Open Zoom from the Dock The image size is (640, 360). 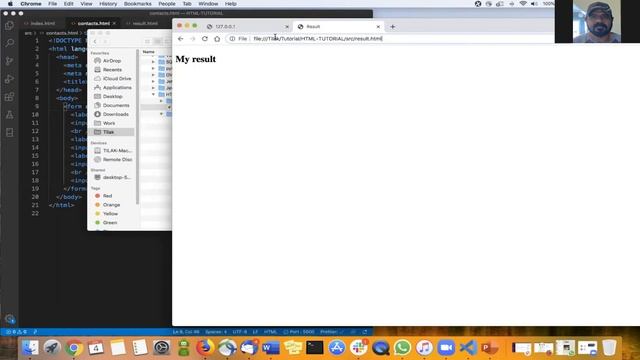[447, 348]
